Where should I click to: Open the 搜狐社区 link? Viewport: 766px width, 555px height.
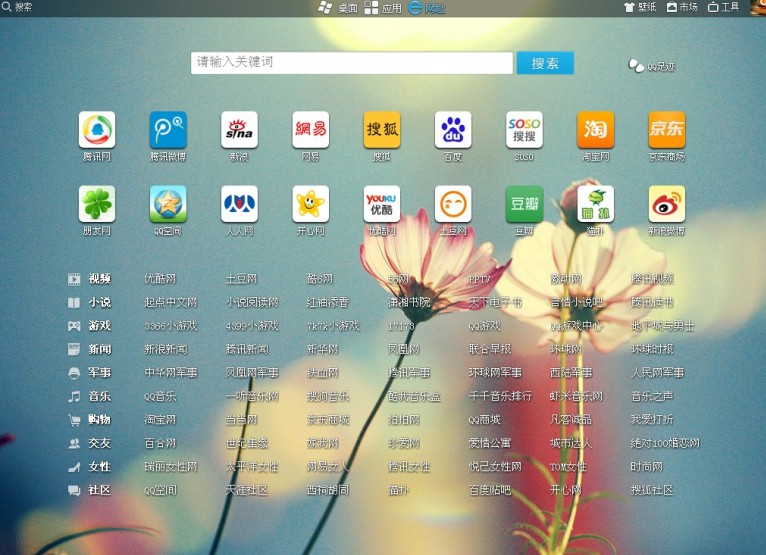pos(652,490)
